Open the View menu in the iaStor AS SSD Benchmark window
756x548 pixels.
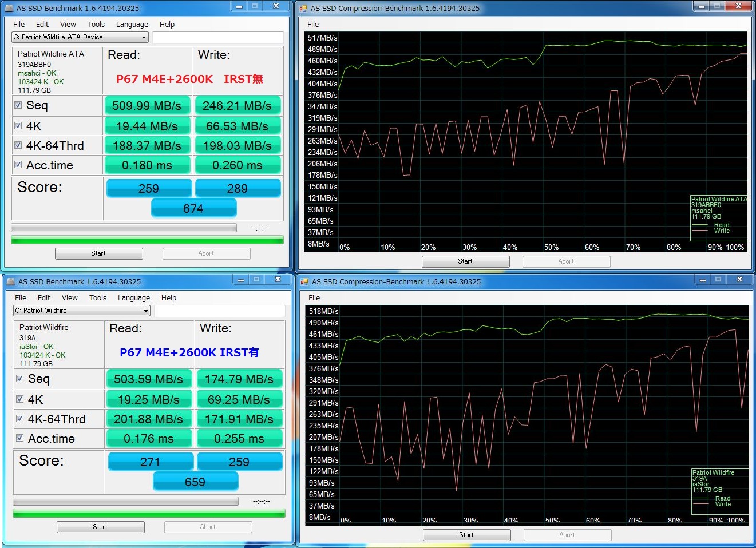(70, 298)
